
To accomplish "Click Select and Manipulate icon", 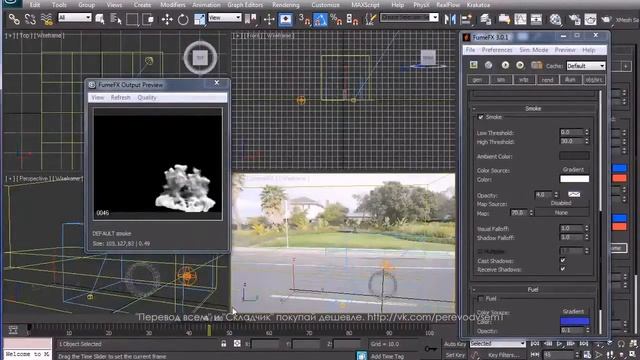I will click(269, 19).
